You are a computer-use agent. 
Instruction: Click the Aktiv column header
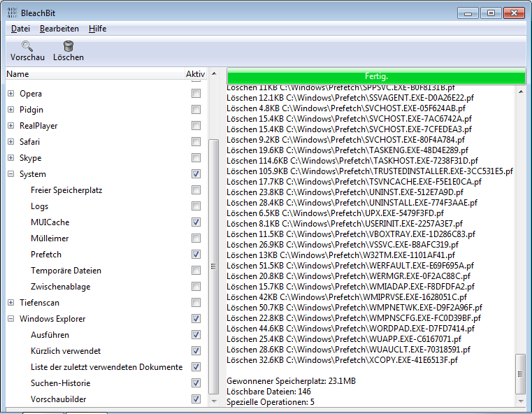click(195, 74)
